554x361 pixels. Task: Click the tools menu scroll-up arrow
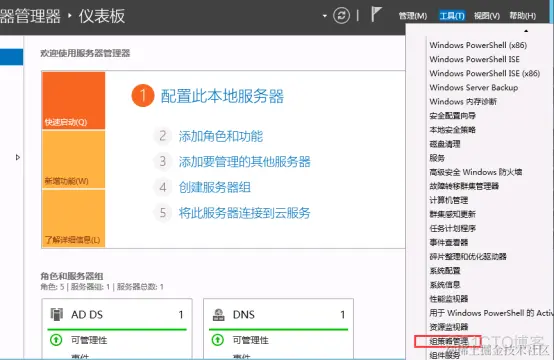[526, 31]
